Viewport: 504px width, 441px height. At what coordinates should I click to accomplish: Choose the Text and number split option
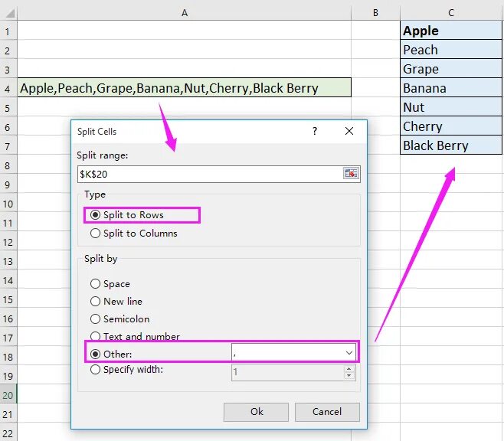coord(135,336)
